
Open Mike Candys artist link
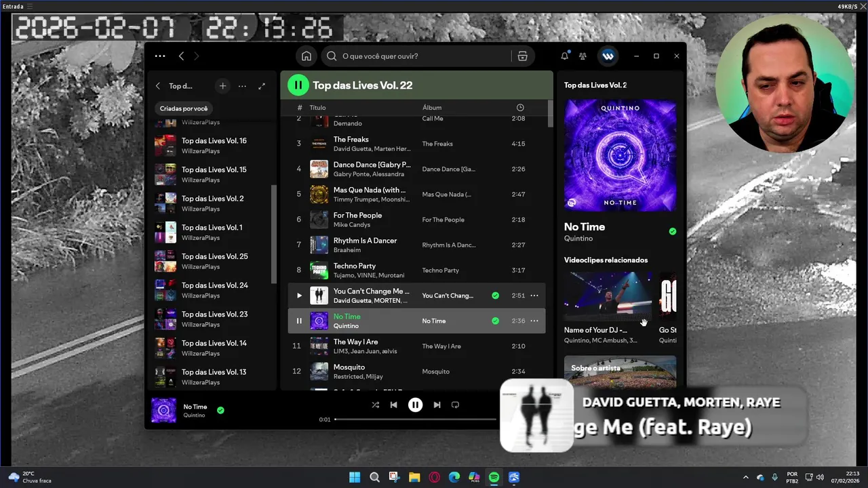(352, 224)
